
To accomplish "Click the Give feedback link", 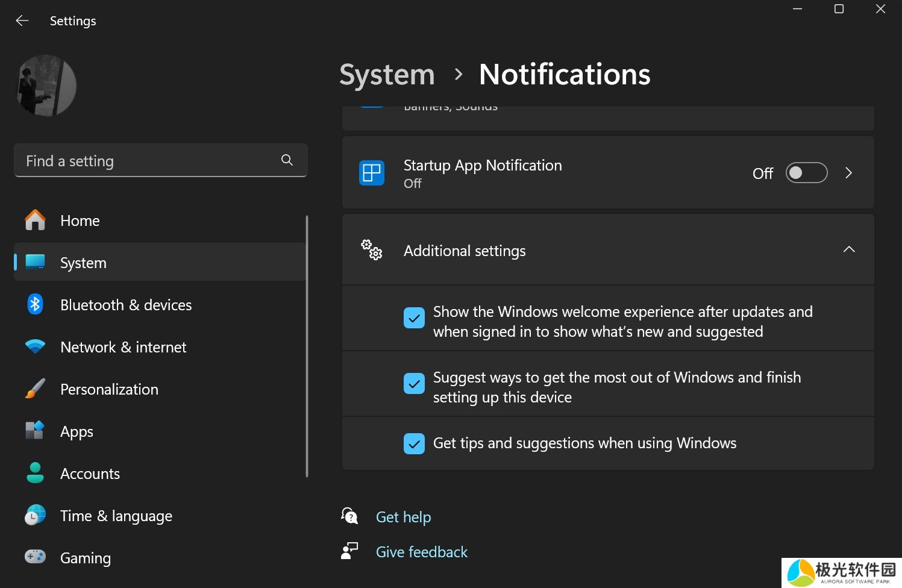I will [421, 552].
